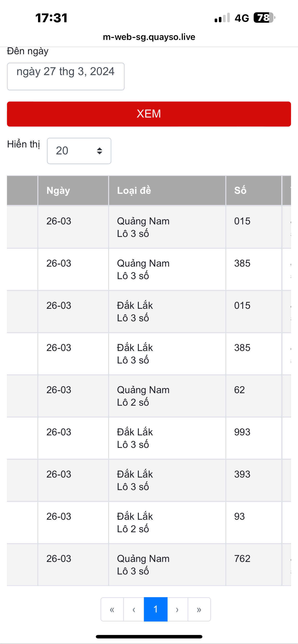
Task: Open the Đến ngày date field
Action: point(66,76)
